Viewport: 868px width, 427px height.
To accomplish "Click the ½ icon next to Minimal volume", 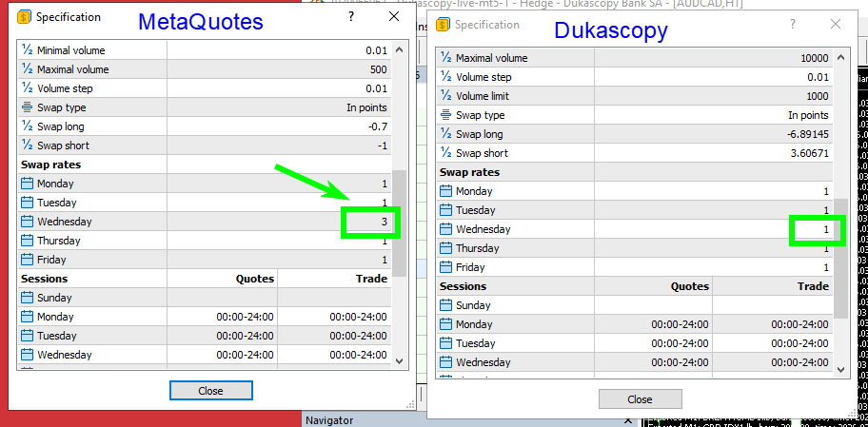I will (x=28, y=50).
